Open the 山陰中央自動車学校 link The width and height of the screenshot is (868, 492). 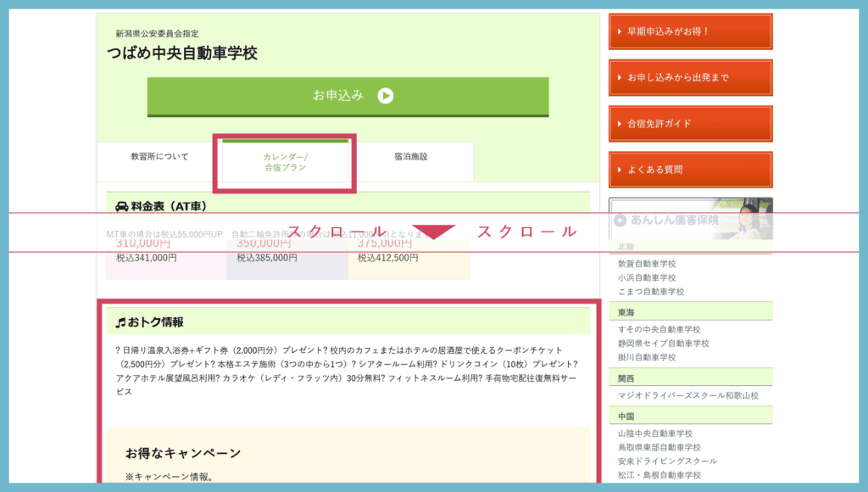pyautogui.click(x=655, y=433)
